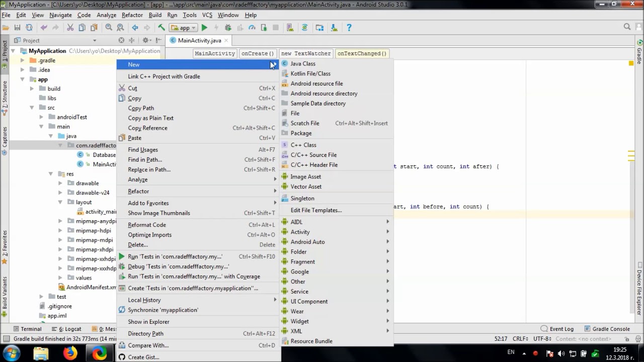Click the Replace toolbar icon
Screen dimensions: 644x362
[x=120, y=28]
